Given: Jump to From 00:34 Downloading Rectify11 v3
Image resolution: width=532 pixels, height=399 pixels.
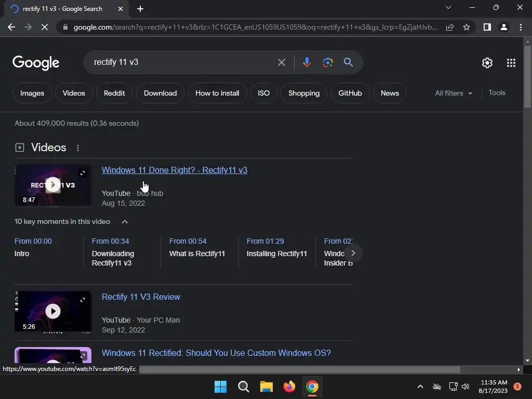Looking at the screenshot, I should [x=113, y=252].
